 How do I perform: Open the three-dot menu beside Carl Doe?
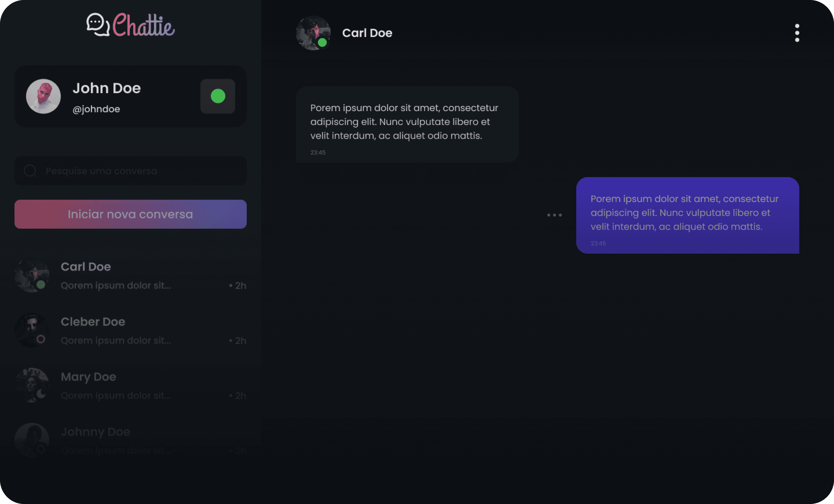point(797,33)
